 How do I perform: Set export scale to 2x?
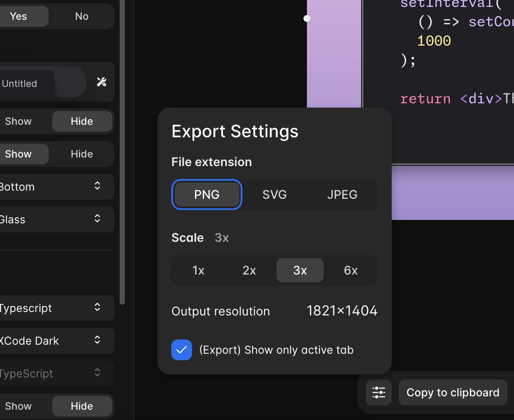click(x=249, y=270)
